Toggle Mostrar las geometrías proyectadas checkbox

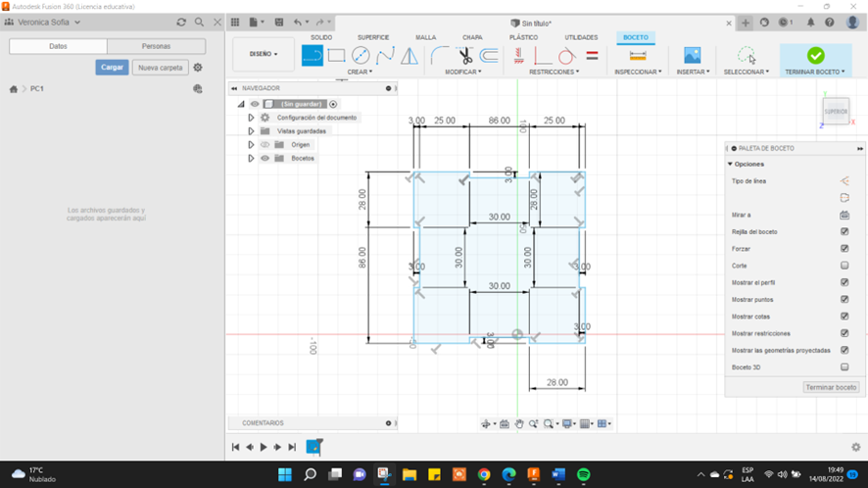click(844, 350)
